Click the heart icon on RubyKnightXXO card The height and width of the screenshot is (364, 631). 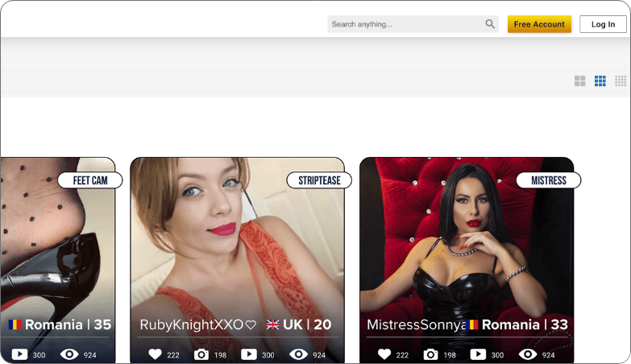[156, 354]
